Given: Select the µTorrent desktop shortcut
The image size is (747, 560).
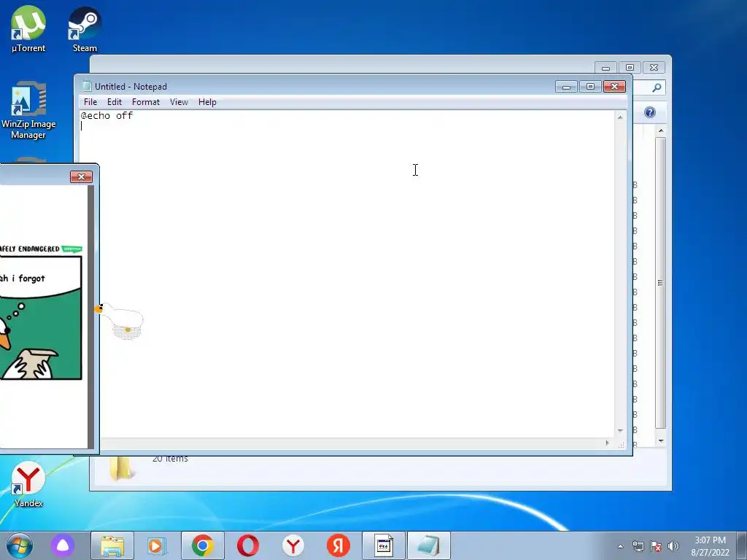Looking at the screenshot, I should 28,29.
